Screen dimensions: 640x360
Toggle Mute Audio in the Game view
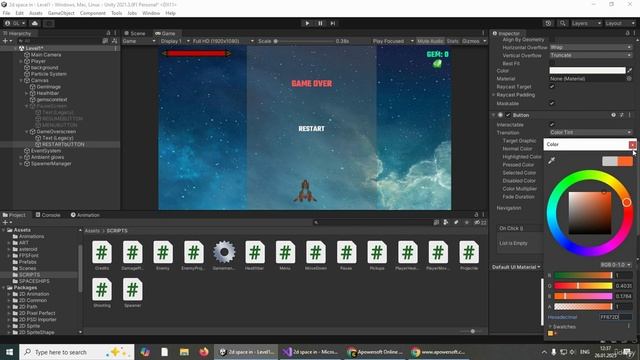point(430,41)
